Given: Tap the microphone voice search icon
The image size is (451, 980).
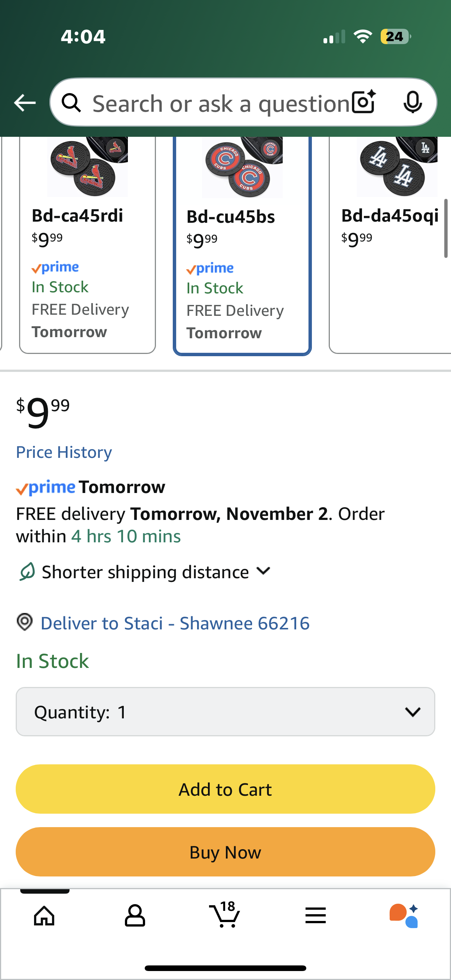Looking at the screenshot, I should pyautogui.click(x=412, y=102).
